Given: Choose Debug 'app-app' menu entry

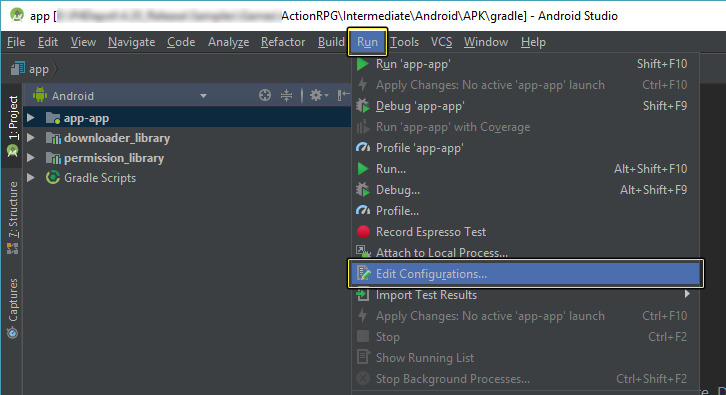Looking at the screenshot, I should (525, 106).
